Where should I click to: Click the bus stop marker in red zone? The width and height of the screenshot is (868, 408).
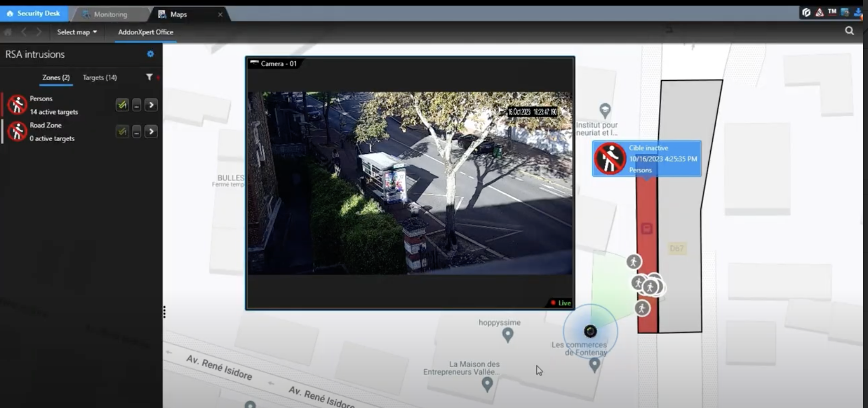coord(647,228)
